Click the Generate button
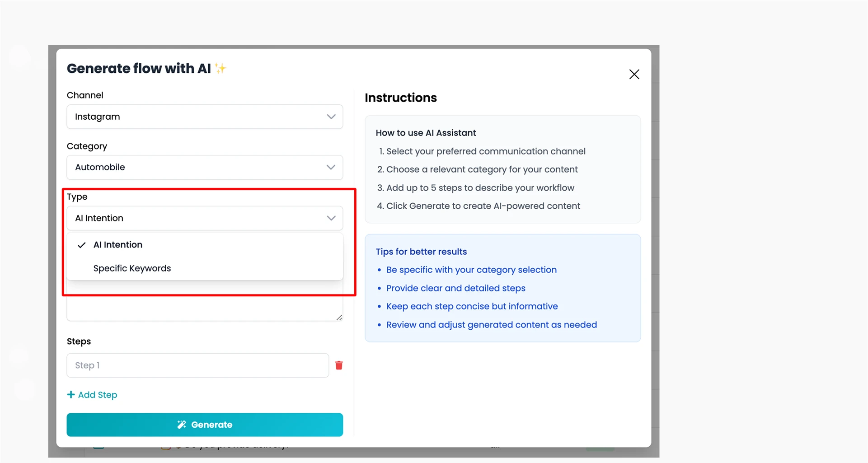This screenshot has width=868, height=463. pyautogui.click(x=205, y=425)
